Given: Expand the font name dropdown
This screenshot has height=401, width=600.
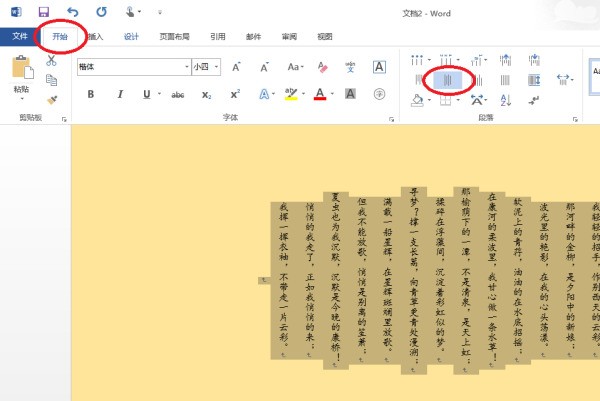Looking at the screenshot, I should pyautogui.click(x=186, y=67).
